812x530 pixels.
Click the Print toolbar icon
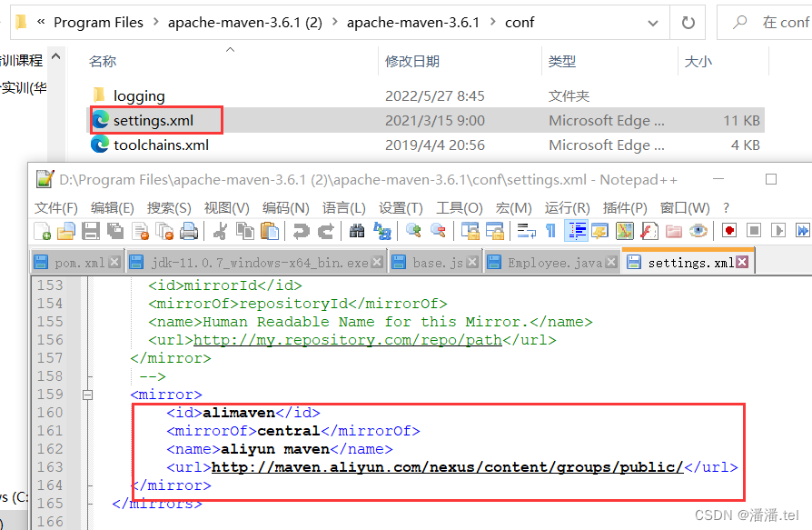(x=189, y=231)
